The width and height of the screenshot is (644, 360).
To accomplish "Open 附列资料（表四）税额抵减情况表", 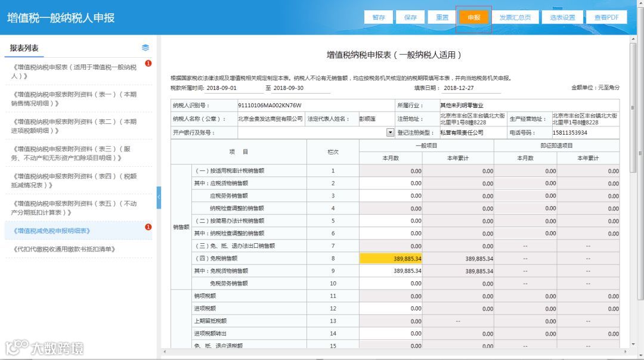I will 74,181.
